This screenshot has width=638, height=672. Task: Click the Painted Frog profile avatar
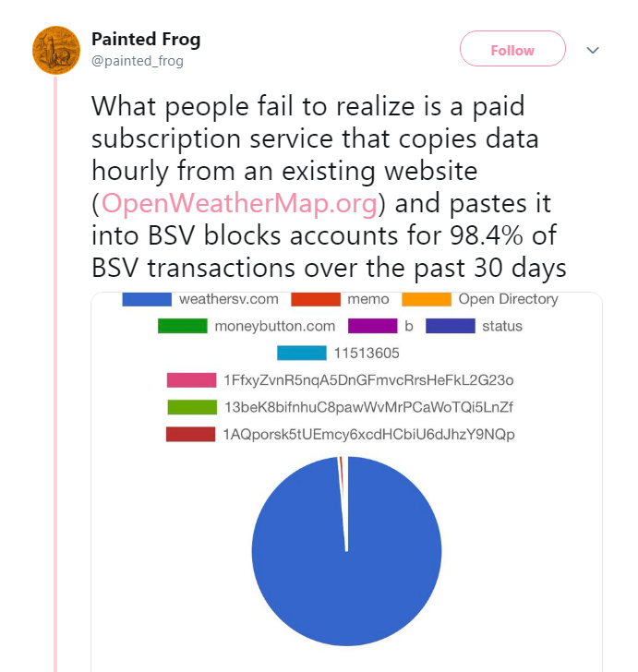click(x=55, y=50)
